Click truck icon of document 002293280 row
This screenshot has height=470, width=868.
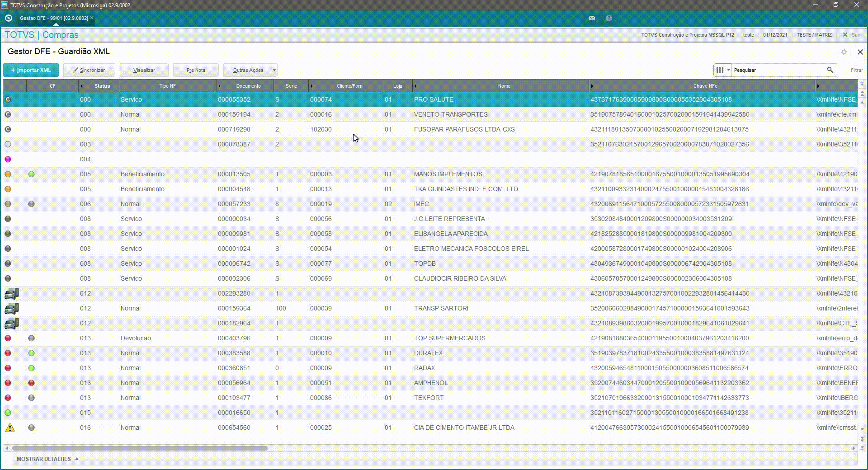click(12, 293)
